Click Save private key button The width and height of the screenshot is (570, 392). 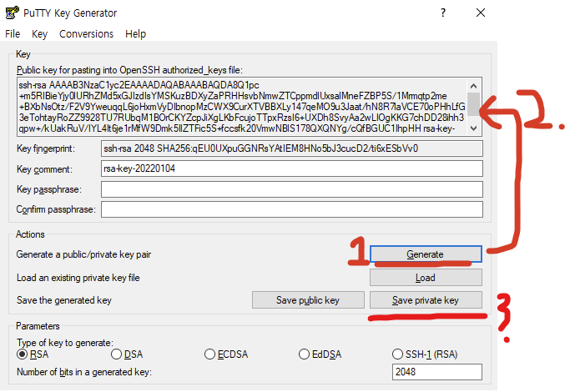click(x=426, y=299)
